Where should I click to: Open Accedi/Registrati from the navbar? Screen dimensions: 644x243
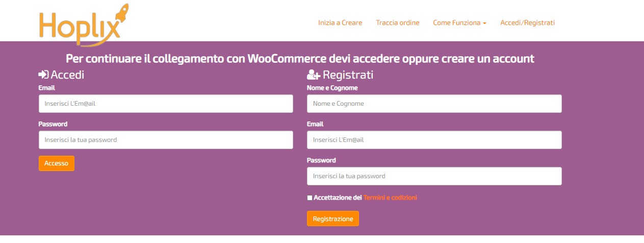(527, 22)
